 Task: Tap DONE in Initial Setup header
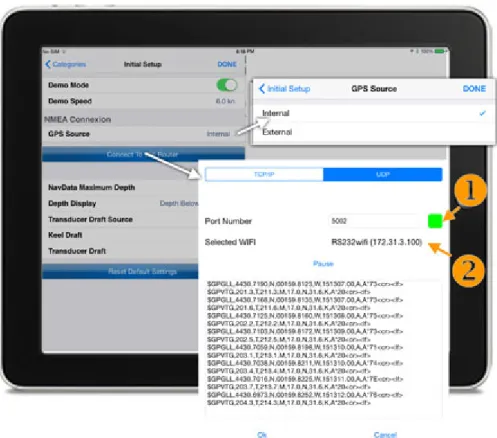point(227,64)
